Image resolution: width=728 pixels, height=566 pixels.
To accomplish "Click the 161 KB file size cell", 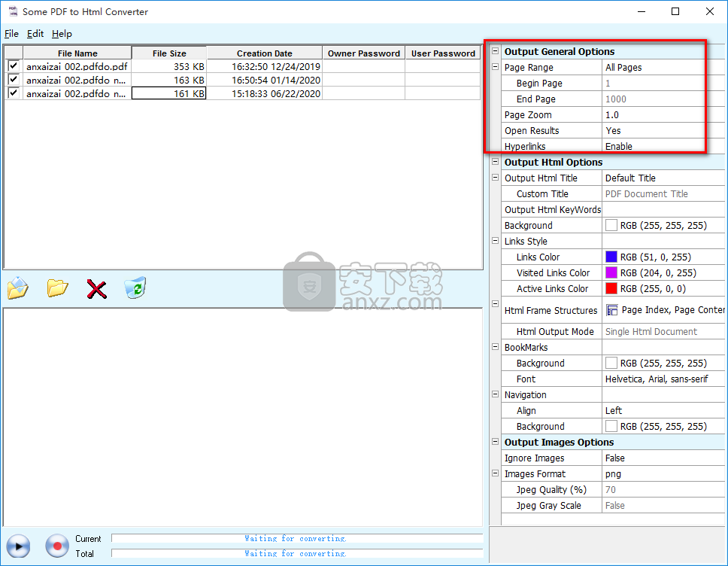I will (x=169, y=93).
